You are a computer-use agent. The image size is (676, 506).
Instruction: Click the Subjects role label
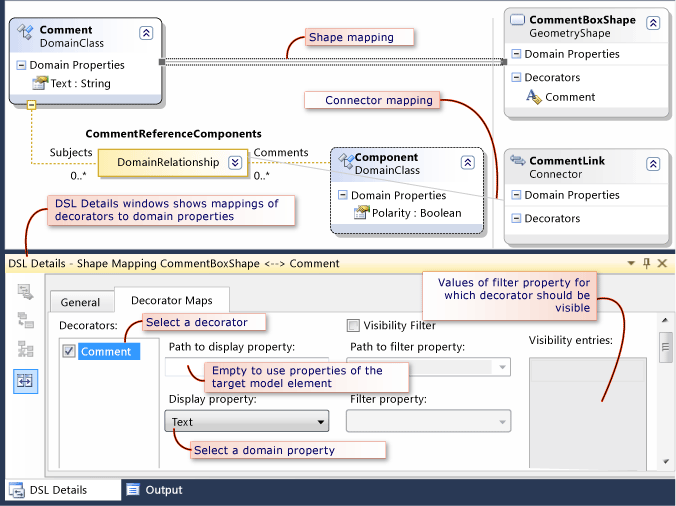click(x=71, y=152)
